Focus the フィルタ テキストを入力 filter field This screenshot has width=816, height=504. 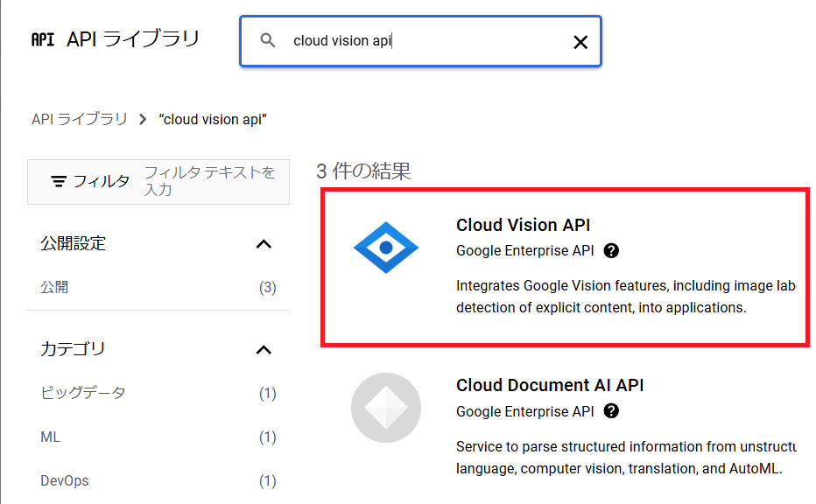pyautogui.click(x=210, y=181)
